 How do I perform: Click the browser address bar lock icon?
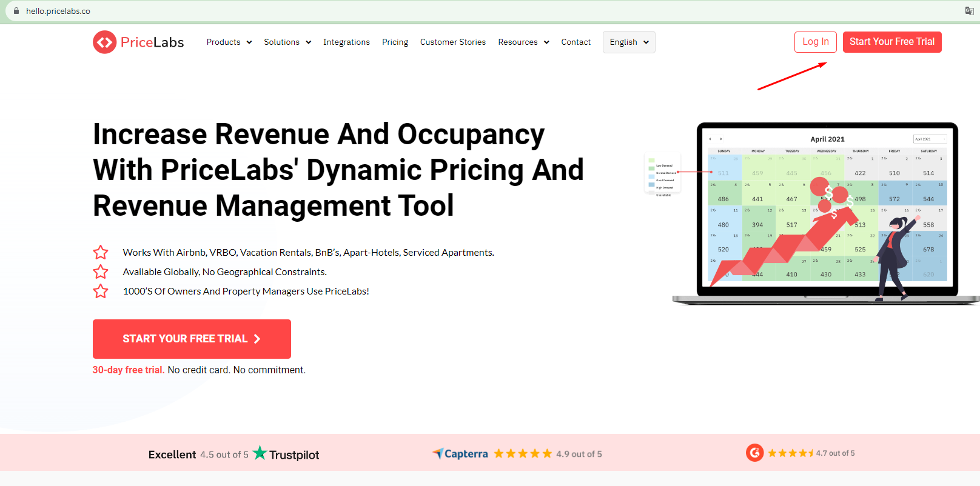tap(16, 11)
